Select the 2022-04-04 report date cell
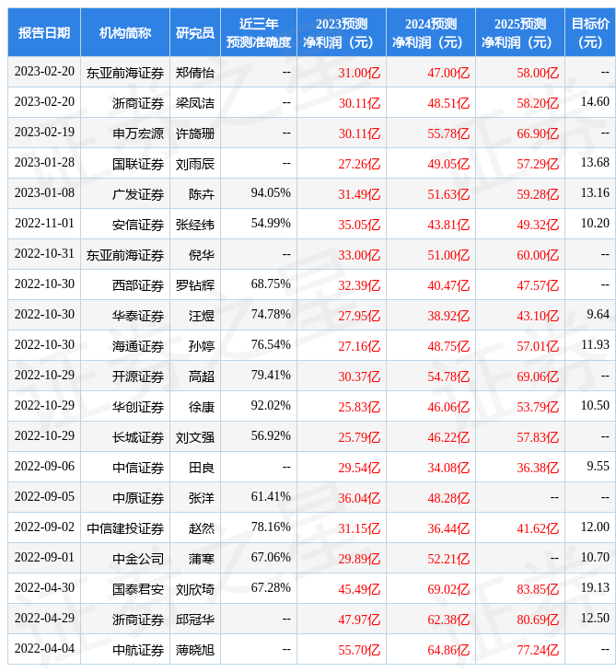 [x=44, y=649]
